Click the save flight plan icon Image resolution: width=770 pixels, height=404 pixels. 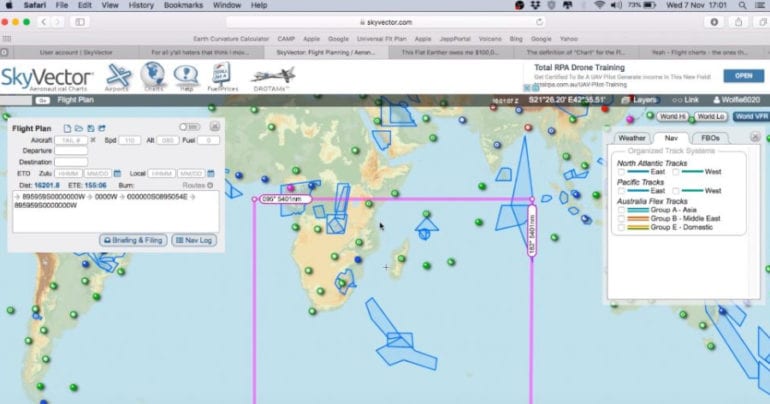pyautogui.click(x=90, y=128)
